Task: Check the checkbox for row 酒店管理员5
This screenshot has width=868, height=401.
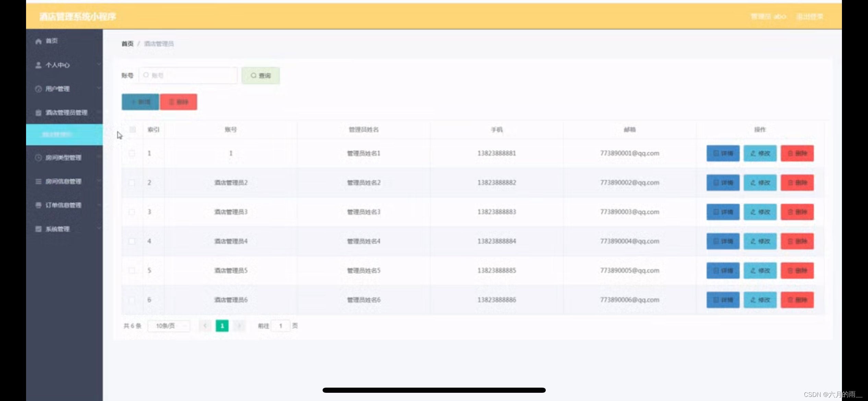Action: 132,270
